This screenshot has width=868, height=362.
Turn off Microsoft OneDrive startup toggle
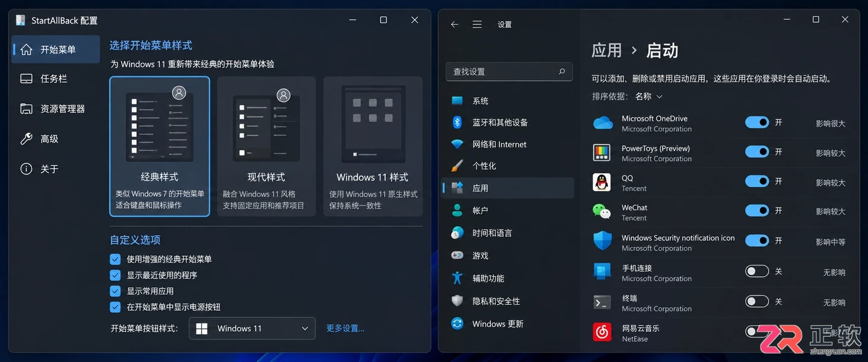point(757,122)
